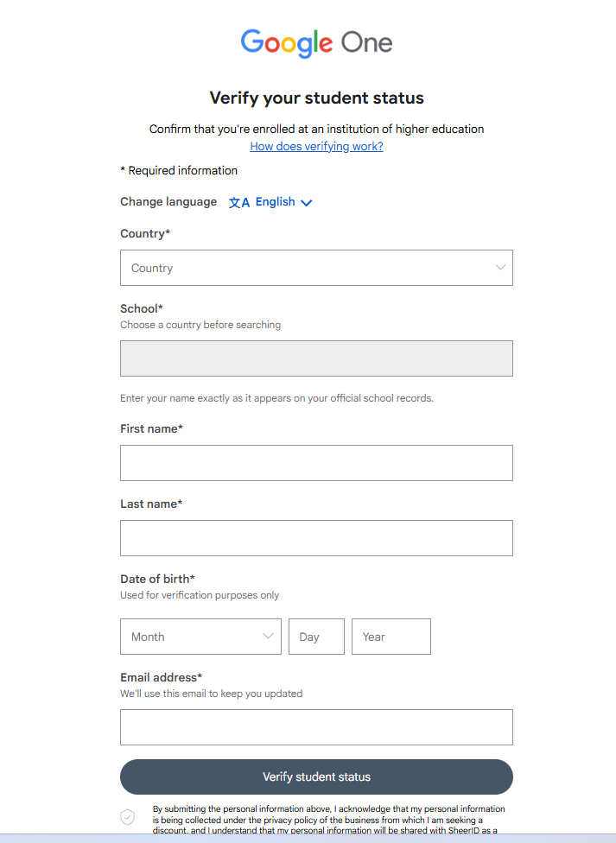The image size is (616, 843).
Task: Click the Google One logo
Action: click(x=316, y=43)
